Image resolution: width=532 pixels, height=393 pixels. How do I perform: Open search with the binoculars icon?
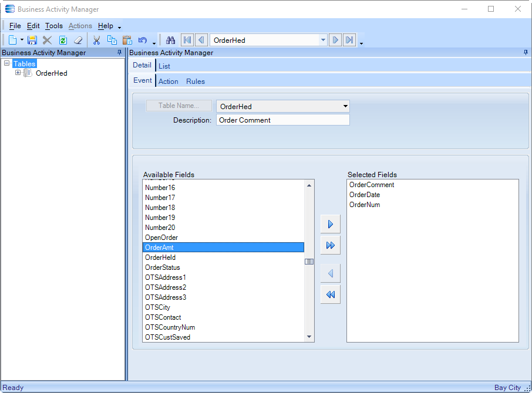[x=171, y=40]
